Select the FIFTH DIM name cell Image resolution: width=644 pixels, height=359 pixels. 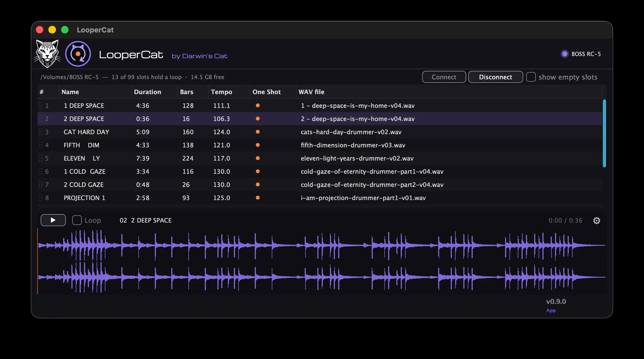(81, 145)
